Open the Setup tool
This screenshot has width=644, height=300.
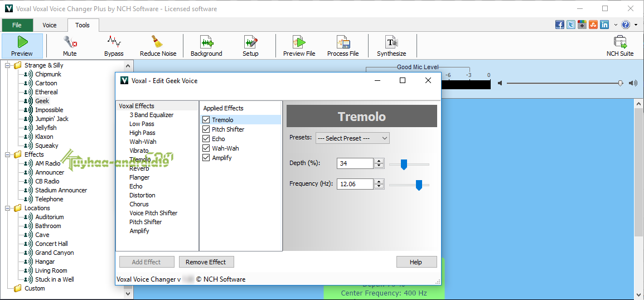click(x=250, y=46)
